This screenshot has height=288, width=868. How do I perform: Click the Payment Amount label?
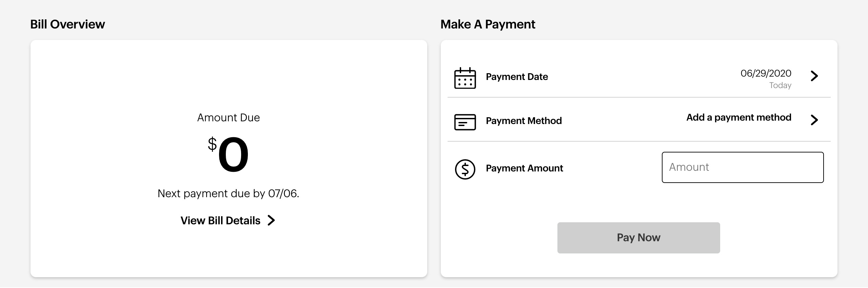pos(524,168)
